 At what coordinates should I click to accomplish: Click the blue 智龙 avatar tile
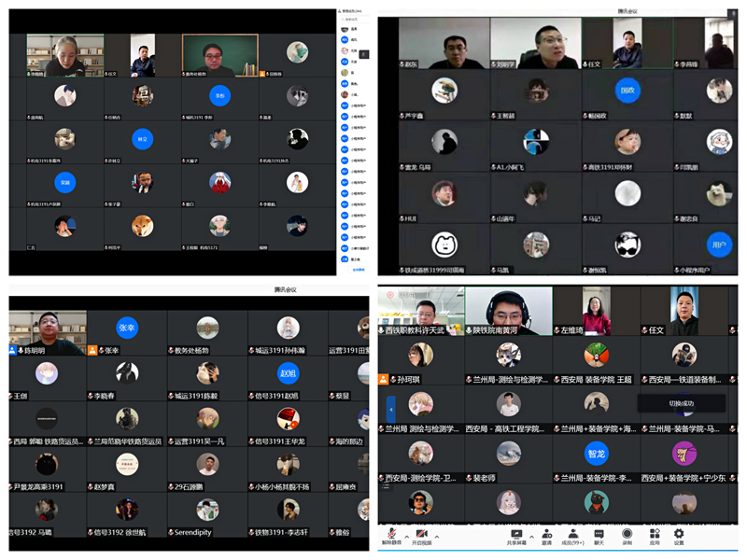tap(597, 455)
